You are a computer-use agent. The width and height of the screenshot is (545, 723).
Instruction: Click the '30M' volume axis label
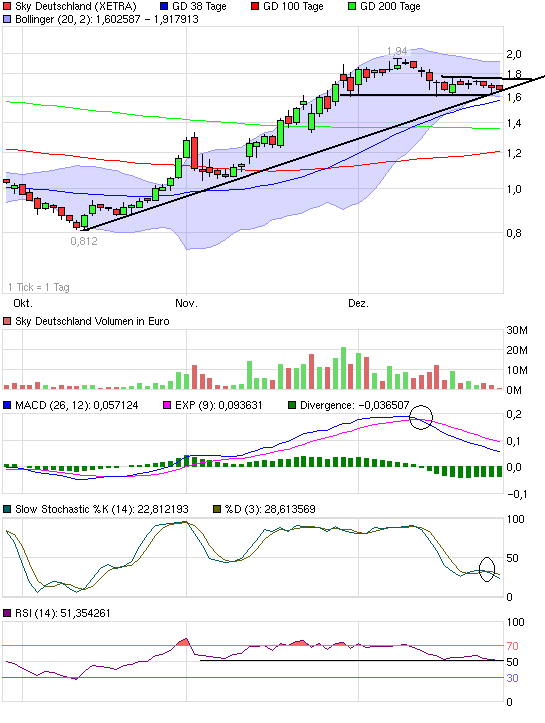pos(517,330)
